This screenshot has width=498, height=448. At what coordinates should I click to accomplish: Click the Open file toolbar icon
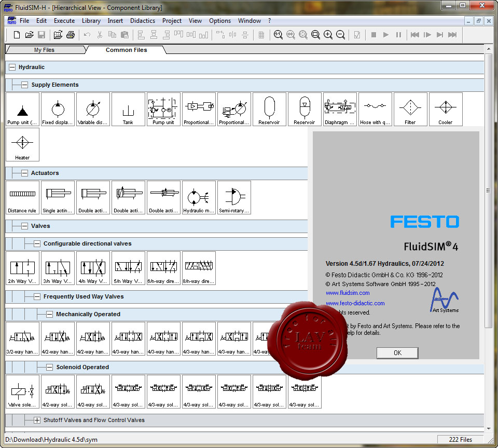pos(29,35)
